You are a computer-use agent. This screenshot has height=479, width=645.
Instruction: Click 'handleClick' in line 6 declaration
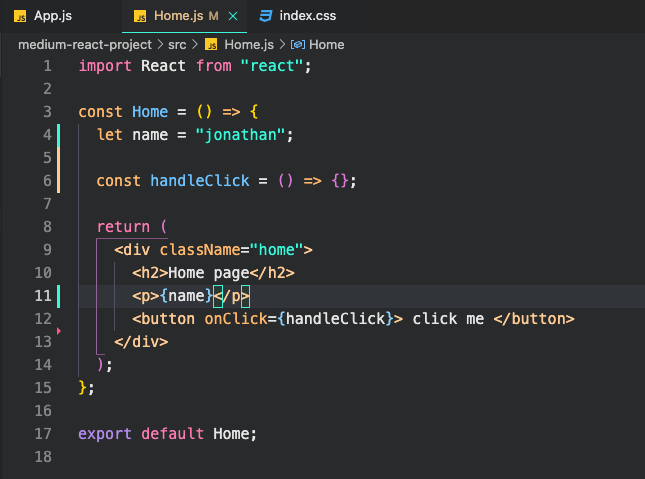[x=200, y=181]
